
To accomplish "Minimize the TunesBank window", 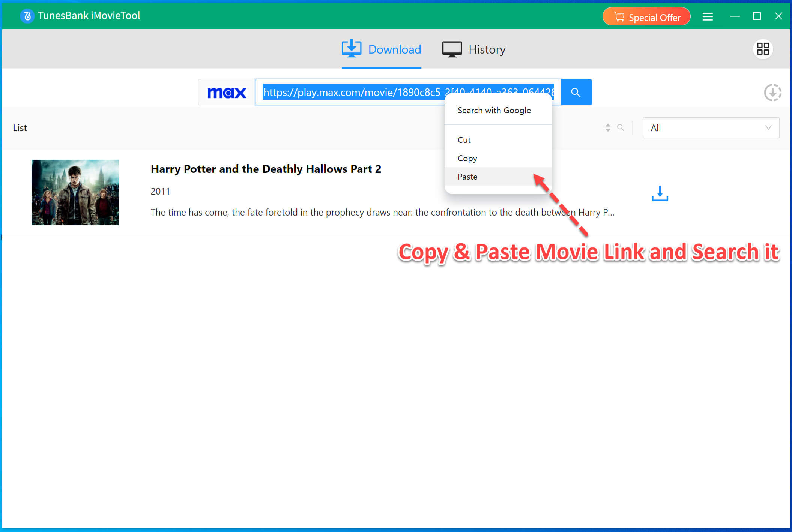I will pos(735,16).
